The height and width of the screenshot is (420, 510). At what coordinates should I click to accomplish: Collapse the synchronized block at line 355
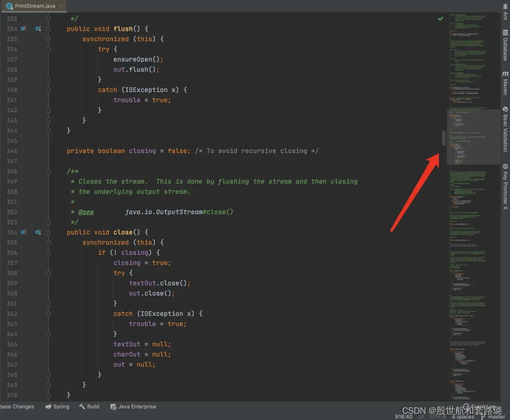pyautogui.click(x=49, y=243)
